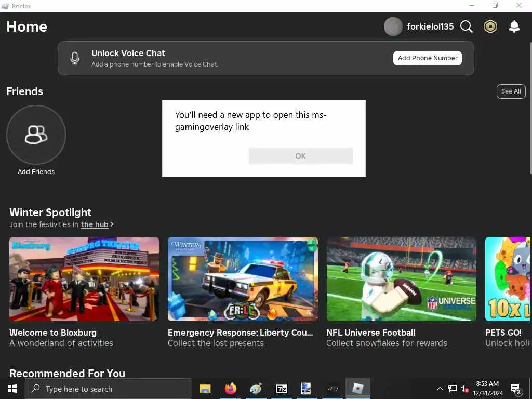This screenshot has height=399, width=532.
Task: Open 7-Zip from the taskbar
Action: (x=281, y=389)
